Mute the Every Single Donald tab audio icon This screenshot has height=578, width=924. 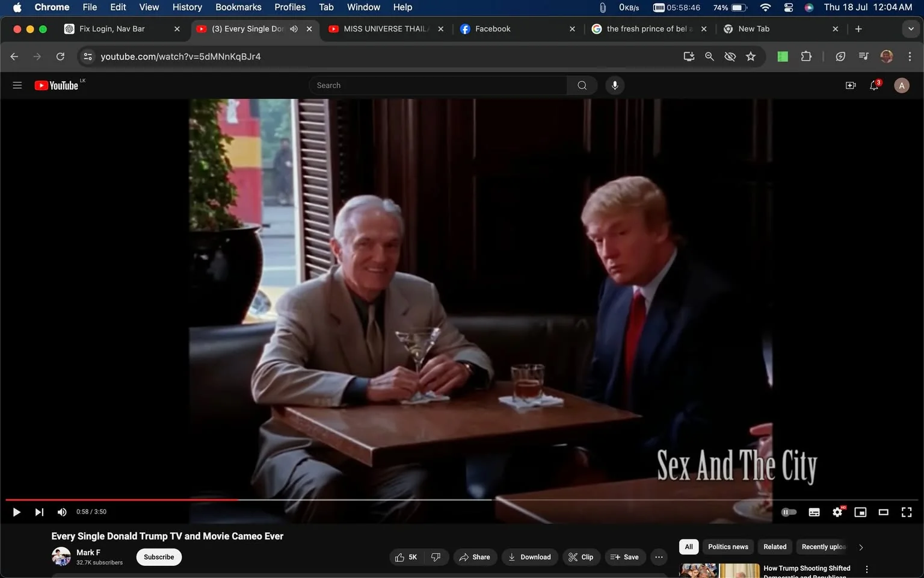[294, 29]
